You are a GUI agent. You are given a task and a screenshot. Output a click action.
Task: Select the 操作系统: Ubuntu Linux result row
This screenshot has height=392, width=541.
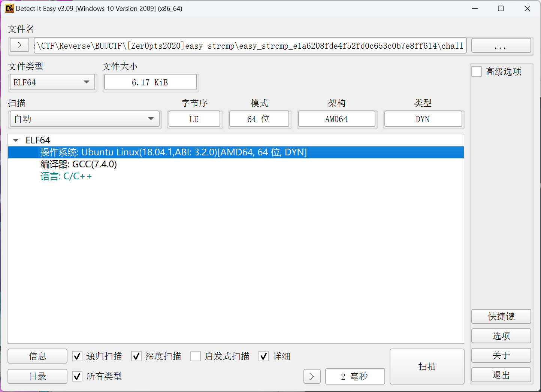coord(236,152)
